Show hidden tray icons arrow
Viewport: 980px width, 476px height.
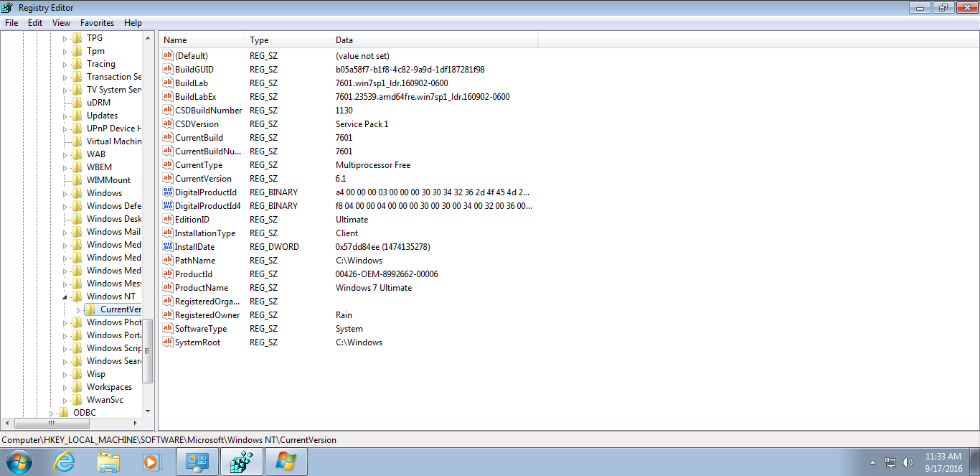click(872, 462)
